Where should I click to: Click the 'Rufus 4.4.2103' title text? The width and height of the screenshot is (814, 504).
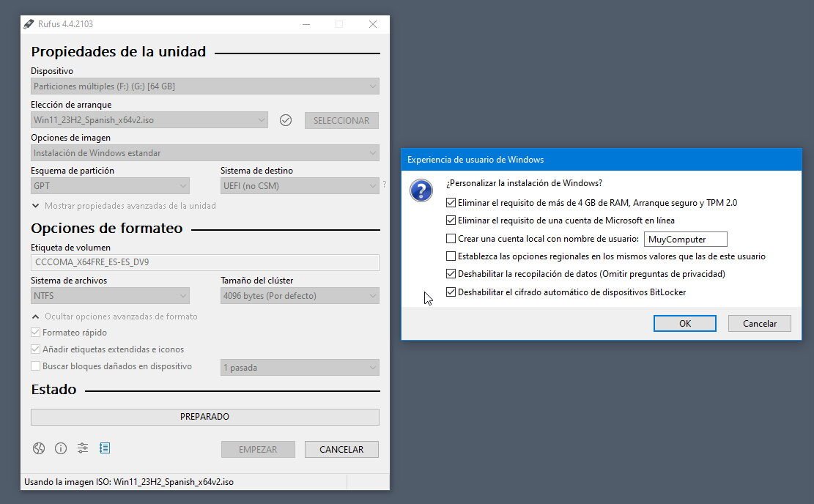(x=65, y=24)
